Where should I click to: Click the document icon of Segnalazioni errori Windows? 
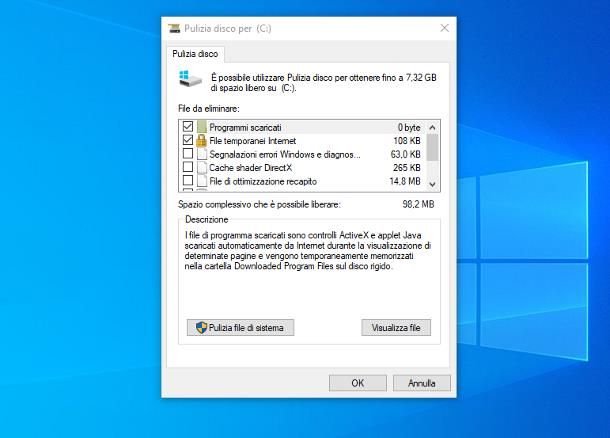(x=202, y=154)
